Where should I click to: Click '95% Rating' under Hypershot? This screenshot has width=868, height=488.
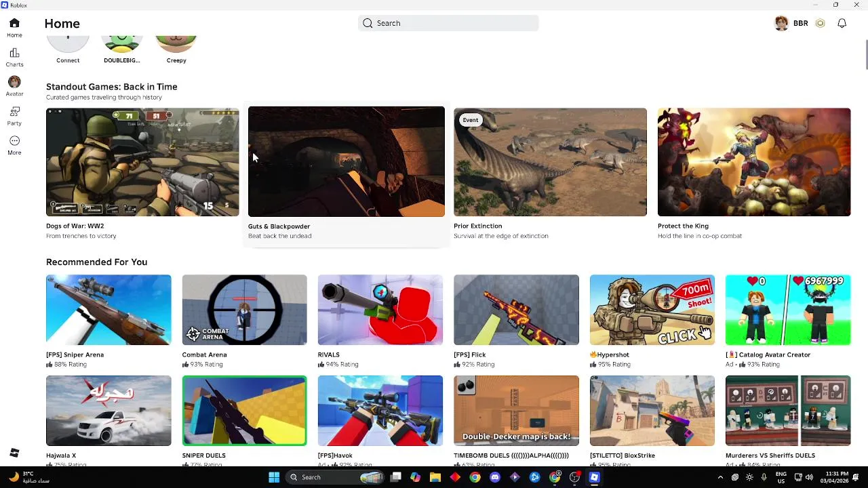[614, 365]
